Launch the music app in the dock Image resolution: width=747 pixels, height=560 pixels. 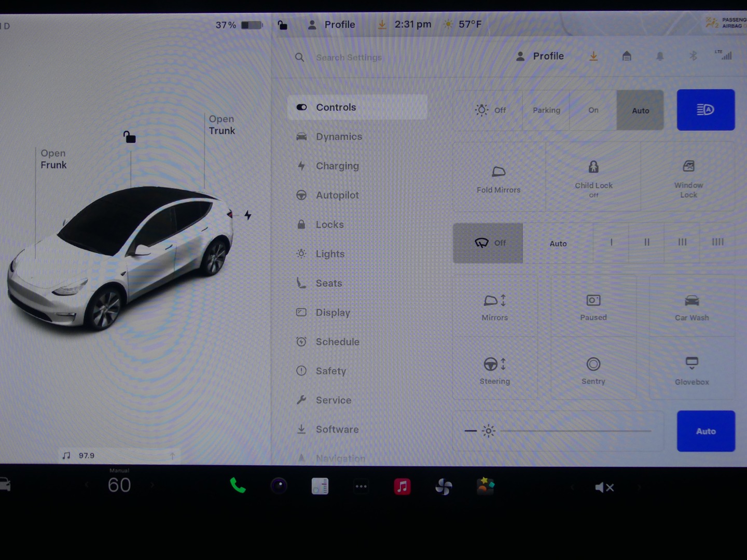pyautogui.click(x=402, y=486)
